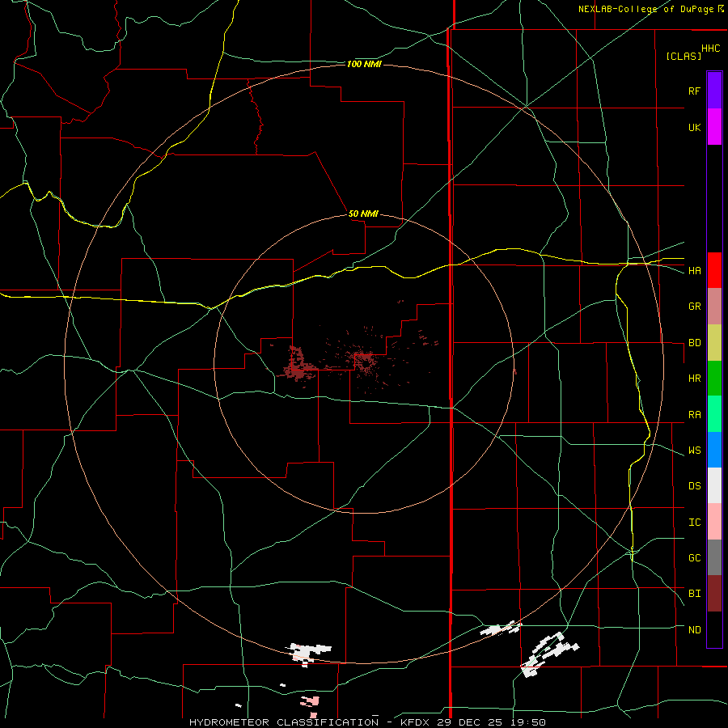
Task: Click the 'KFDX' station identifier
Action: pyautogui.click(x=415, y=722)
